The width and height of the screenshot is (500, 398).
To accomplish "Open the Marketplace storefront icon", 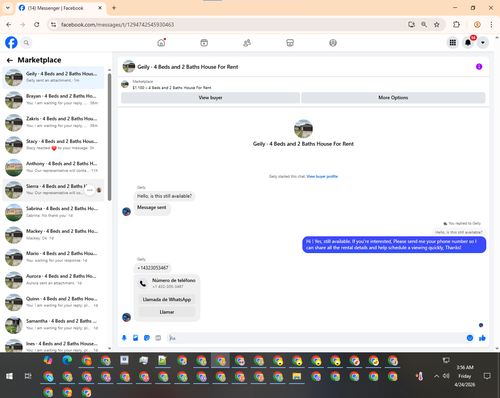I will pyautogui.click(x=290, y=43).
